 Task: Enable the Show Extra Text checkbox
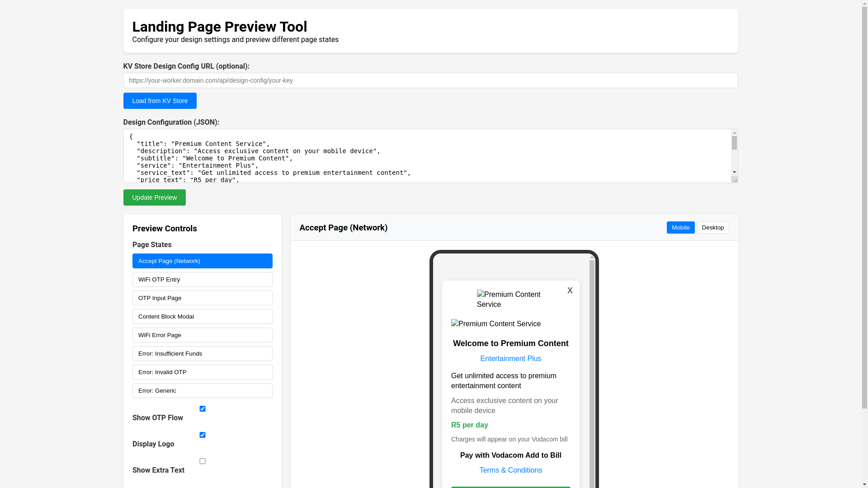pyautogui.click(x=203, y=461)
